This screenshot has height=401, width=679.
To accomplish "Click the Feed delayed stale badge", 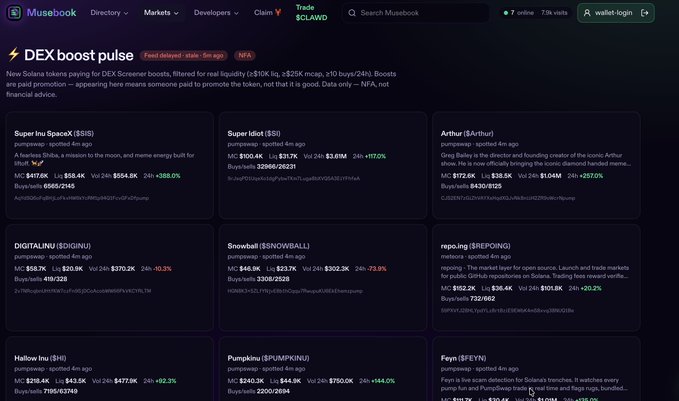I will tap(184, 55).
